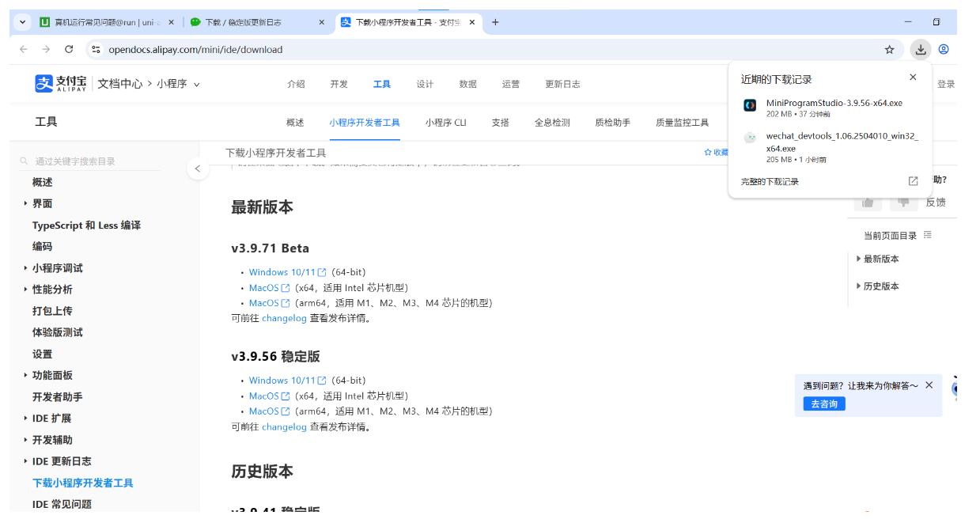Go forward in browser history

pos(46,49)
